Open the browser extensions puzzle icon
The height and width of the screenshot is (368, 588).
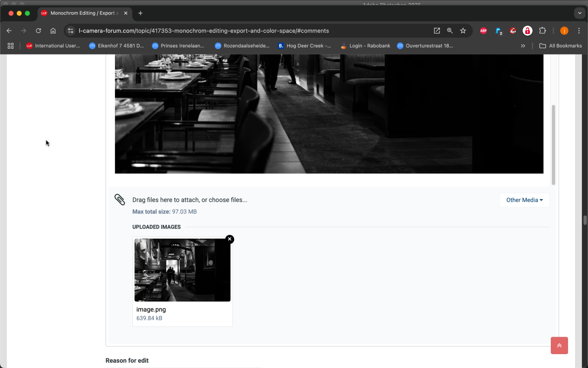click(542, 31)
